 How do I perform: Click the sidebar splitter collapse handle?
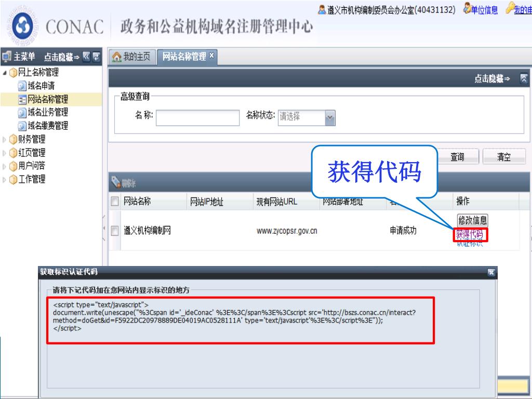click(x=104, y=228)
